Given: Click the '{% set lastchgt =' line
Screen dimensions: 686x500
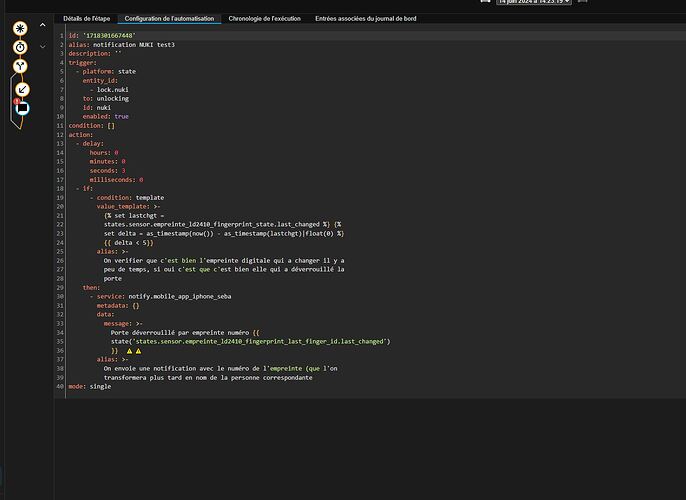Looking at the screenshot, I should (134, 216).
